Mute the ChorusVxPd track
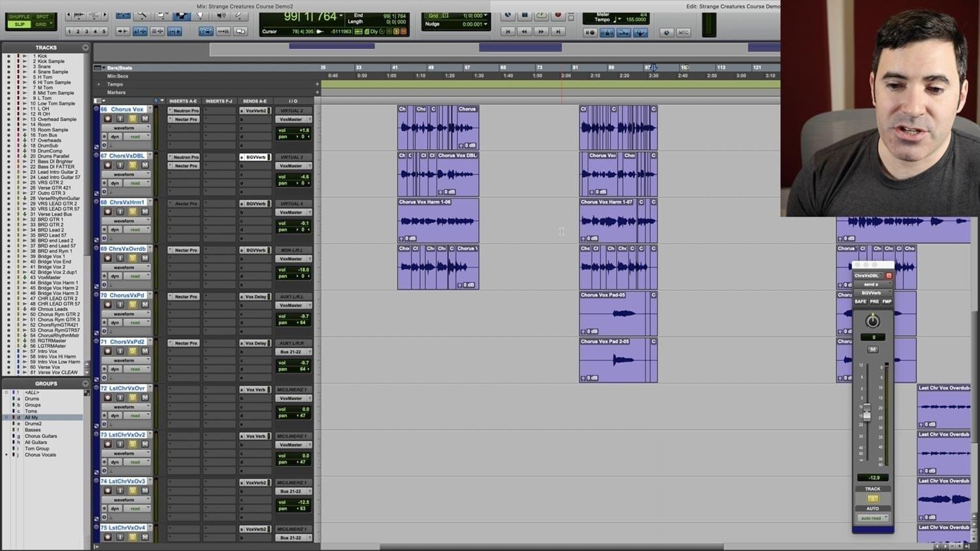Image resolution: width=980 pixels, height=551 pixels. tap(145, 305)
